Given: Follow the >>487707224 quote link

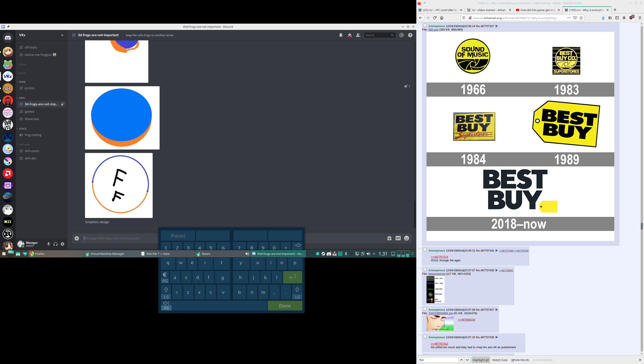Looking at the screenshot, I should pyautogui.click(x=439, y=257).
